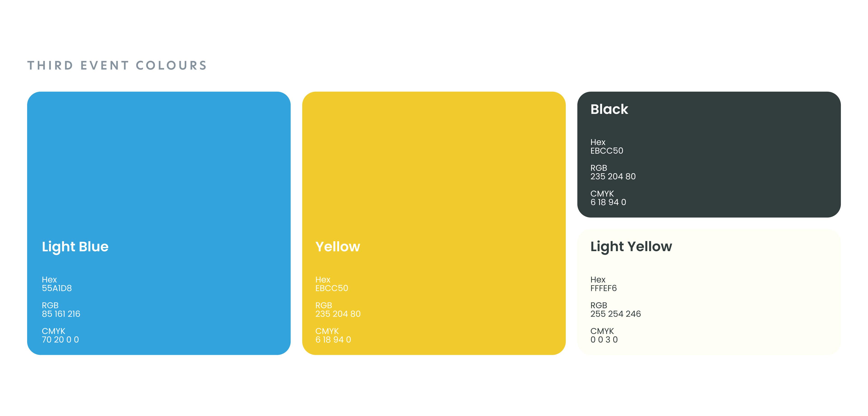Viewport: 868px width, 416px height.
Task: Click the 'Light Yellow' title text
Action: coord(631,247)
